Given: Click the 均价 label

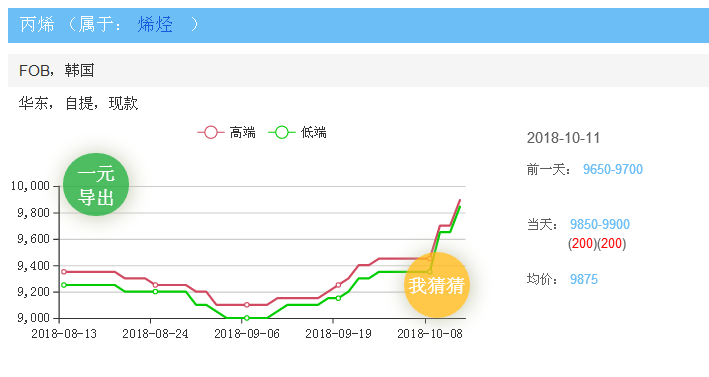Looking at the screenshot, I should click(x=542, y=279).
